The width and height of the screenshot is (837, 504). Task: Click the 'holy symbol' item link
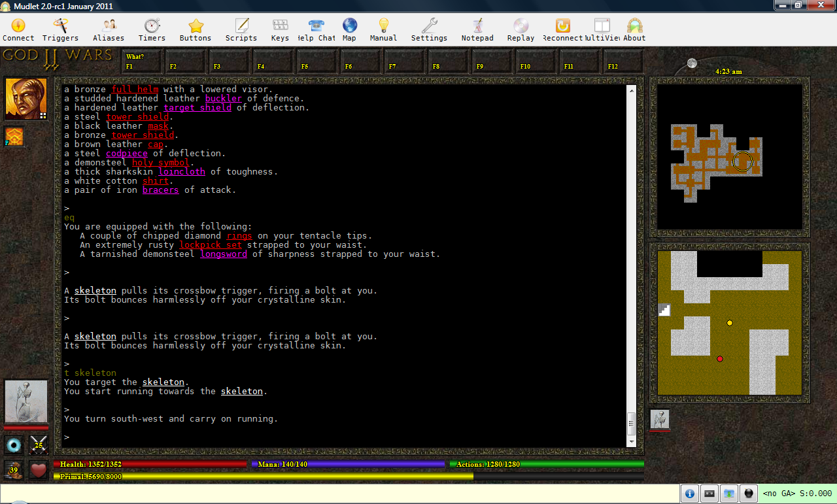pyautogui.click(x=161, y=163)
